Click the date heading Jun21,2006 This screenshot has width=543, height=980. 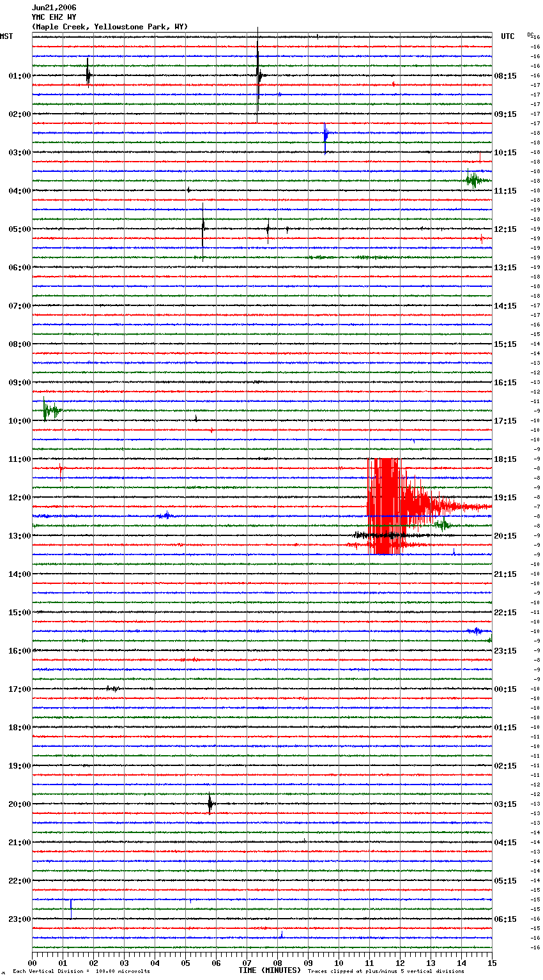(54, 8)
